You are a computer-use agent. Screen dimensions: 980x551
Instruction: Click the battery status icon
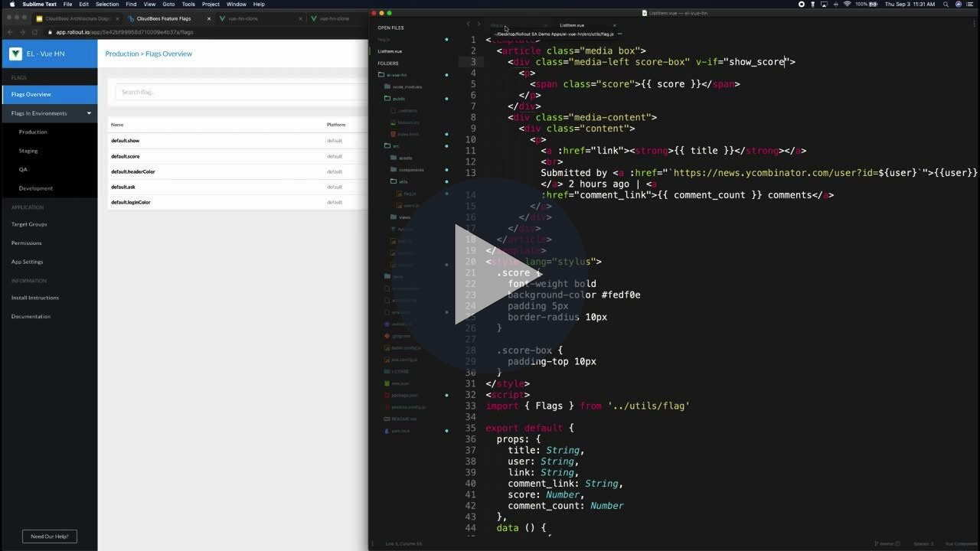(x=874, y=4)
